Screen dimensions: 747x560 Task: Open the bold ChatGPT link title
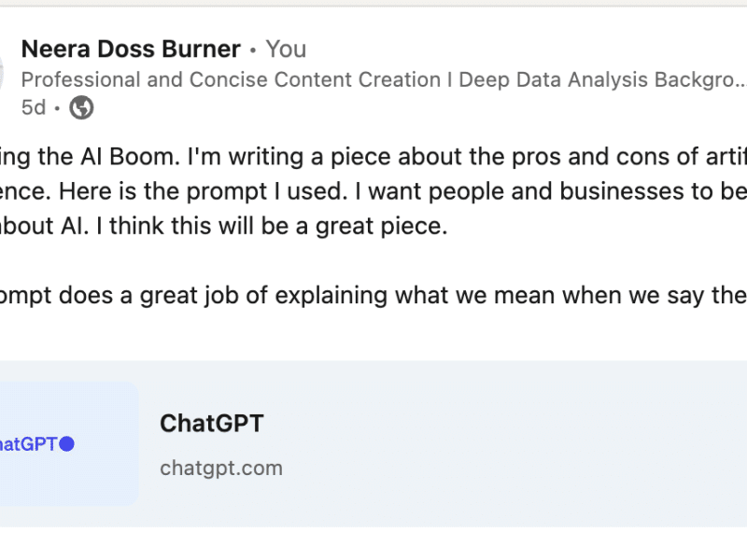212,424
